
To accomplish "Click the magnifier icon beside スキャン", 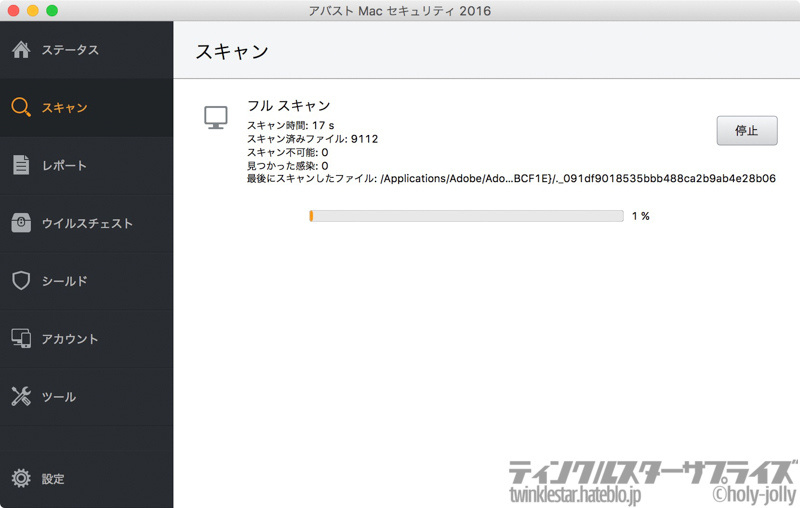I will click(x=21, y=107).
